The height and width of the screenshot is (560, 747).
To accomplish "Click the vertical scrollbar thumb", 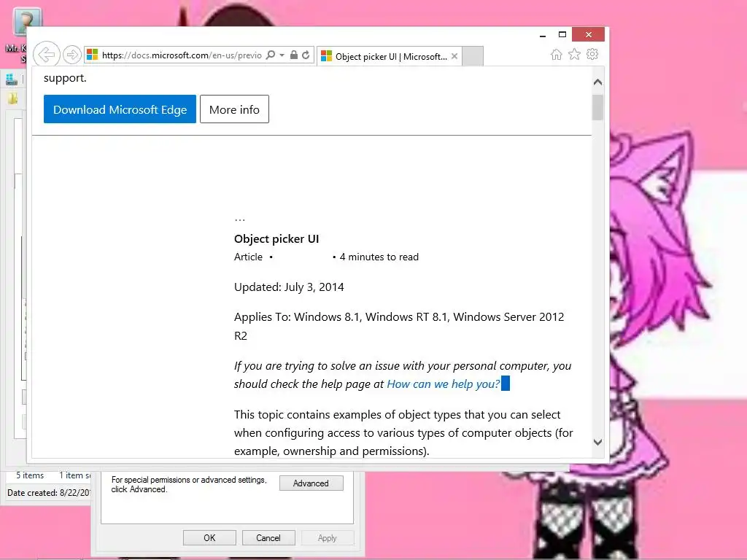I will coord(598,107).
